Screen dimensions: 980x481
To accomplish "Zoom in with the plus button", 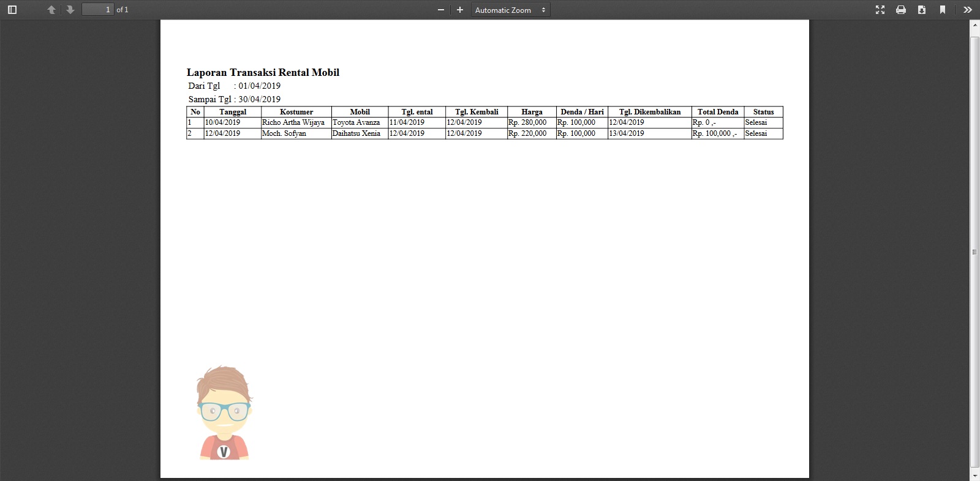I will 460,10.
